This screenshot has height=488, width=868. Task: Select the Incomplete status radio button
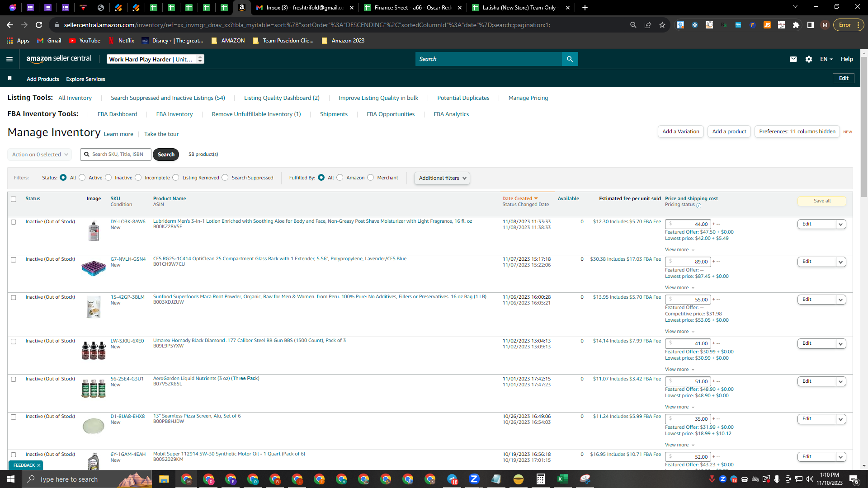point(138,178)
